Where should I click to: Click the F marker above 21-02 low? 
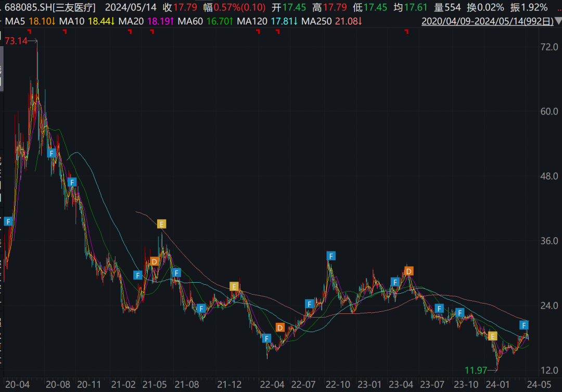tap(137, 275)
